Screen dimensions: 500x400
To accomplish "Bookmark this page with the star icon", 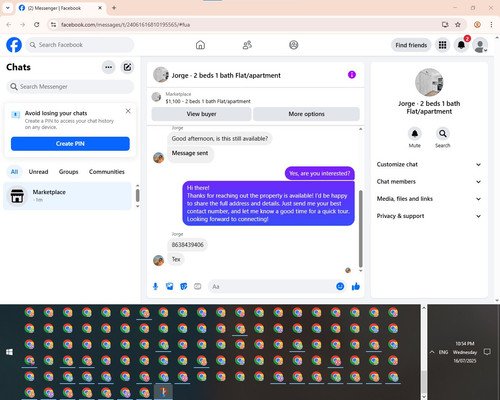I will click(458, 25).
